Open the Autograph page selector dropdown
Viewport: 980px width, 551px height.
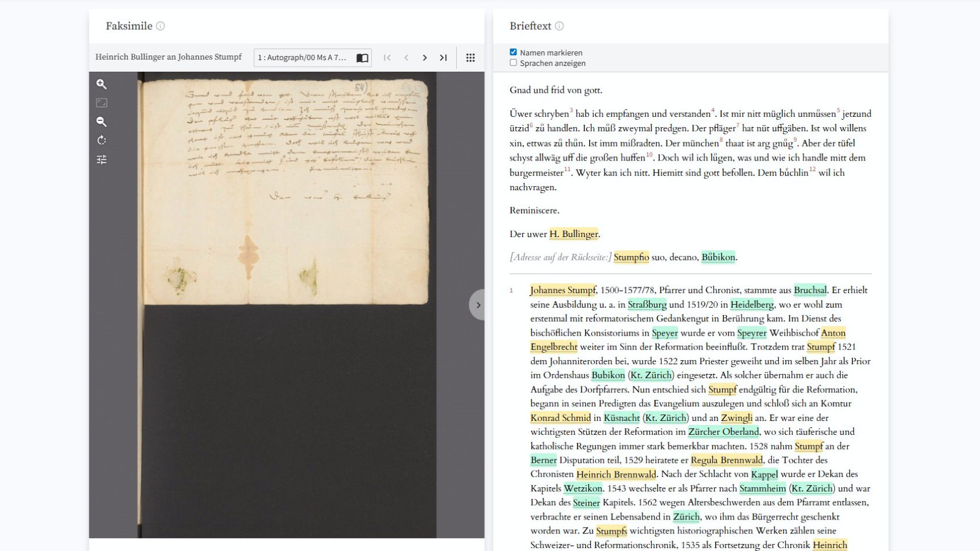(x=303, y=58)
